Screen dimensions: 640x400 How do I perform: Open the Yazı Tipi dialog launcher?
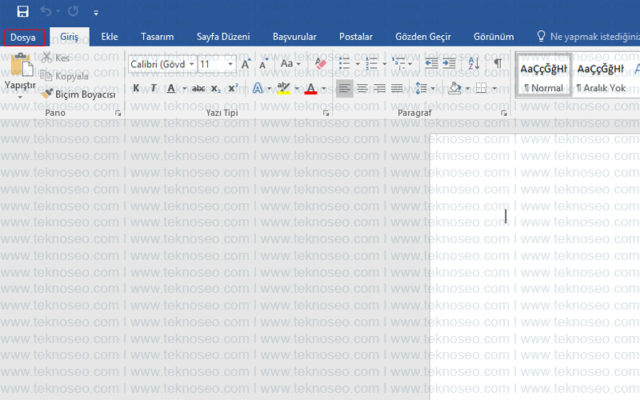coord(326,113)
